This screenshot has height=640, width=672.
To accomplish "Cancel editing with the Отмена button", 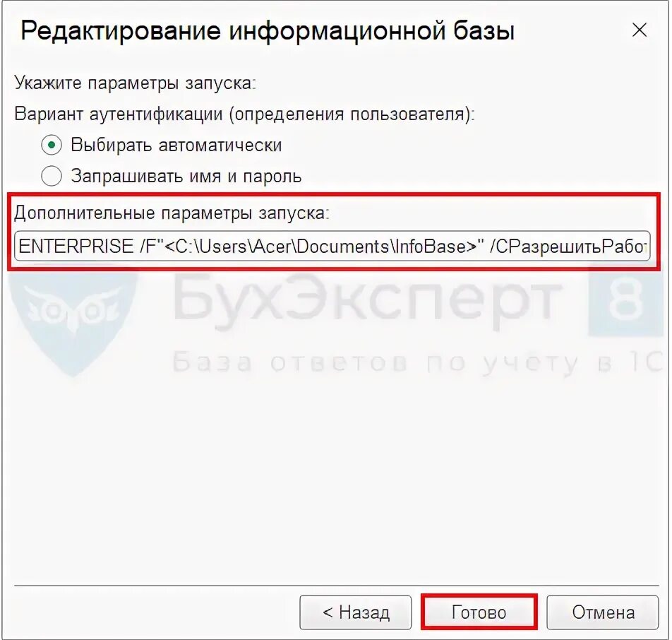I will click(x=603, y=612).
